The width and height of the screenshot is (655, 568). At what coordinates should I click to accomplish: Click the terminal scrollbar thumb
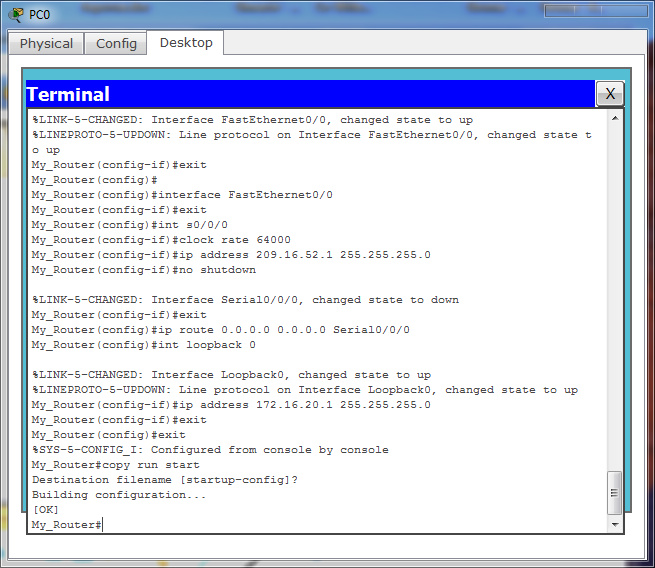[x=614, y=493]
